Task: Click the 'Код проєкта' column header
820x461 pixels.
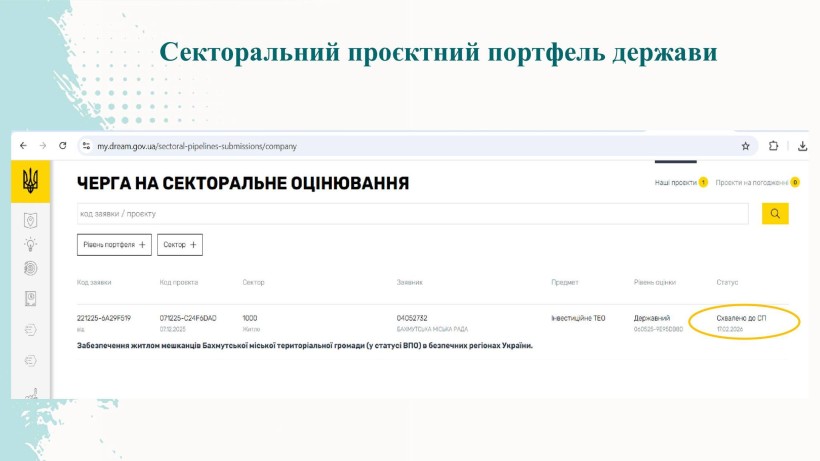Action: 179,282
